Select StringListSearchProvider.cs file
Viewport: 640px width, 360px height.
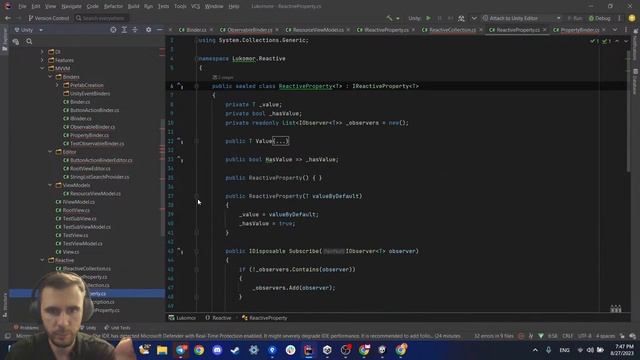[x=96, y=177]
